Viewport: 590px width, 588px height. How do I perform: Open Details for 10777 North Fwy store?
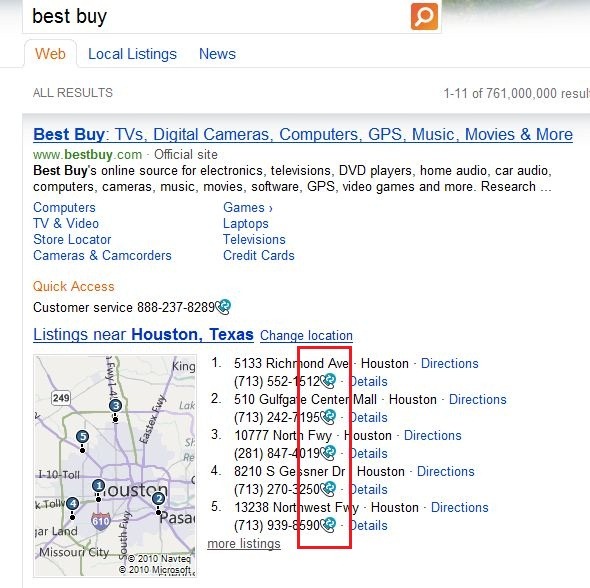point(368,453)
